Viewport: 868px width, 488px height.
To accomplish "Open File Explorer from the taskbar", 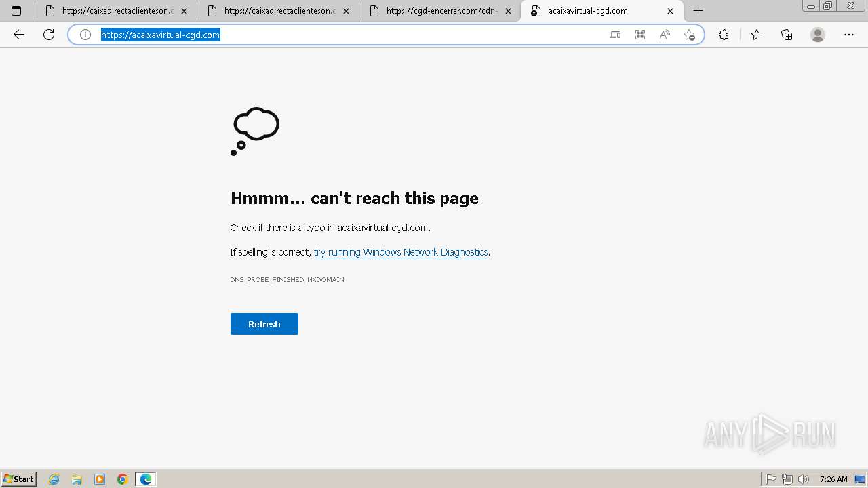I will [x=77, y=479].
